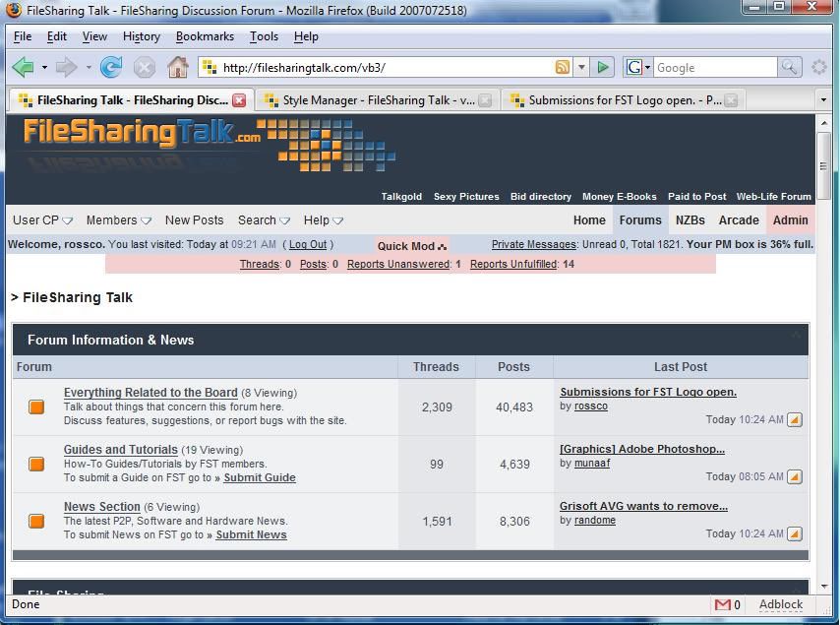Click the site favicon in the address bar

point(210,68)
